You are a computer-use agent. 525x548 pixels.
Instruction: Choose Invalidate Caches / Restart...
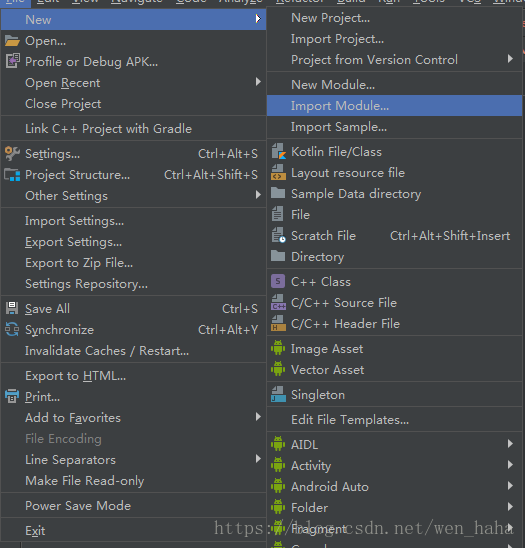(x=134, y=351)
